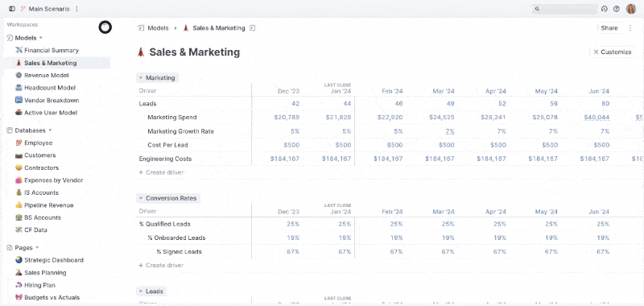Image resolution: width=644 pixels, height=306 pixels.
Task: Click the Employee emoji icon
Action: click(19, 143)
